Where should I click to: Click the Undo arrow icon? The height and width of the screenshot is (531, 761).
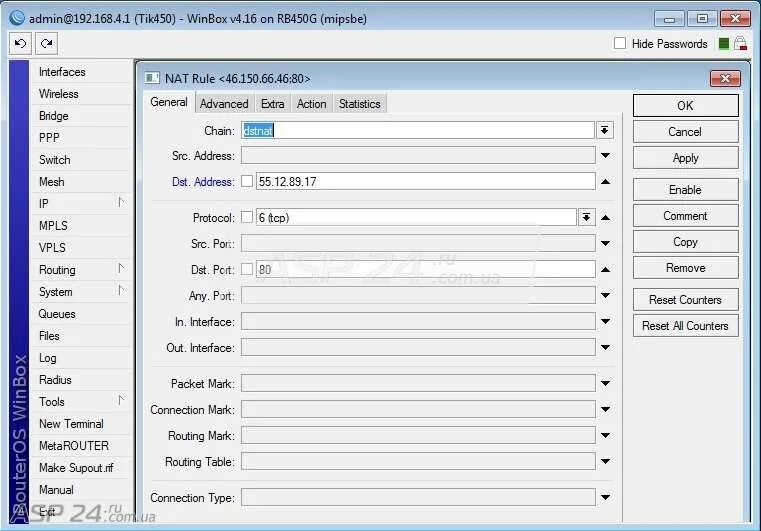20,44
